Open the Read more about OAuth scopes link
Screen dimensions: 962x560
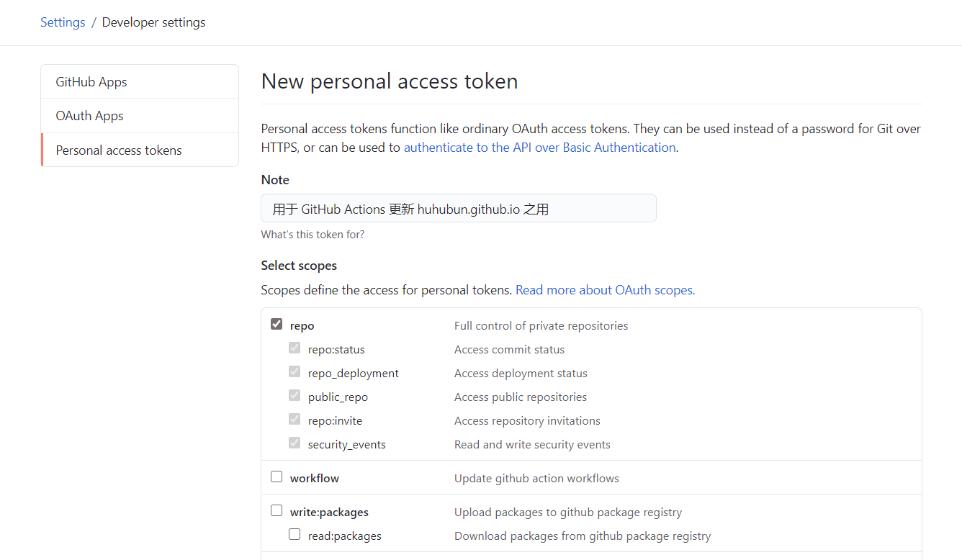point(605,289)
